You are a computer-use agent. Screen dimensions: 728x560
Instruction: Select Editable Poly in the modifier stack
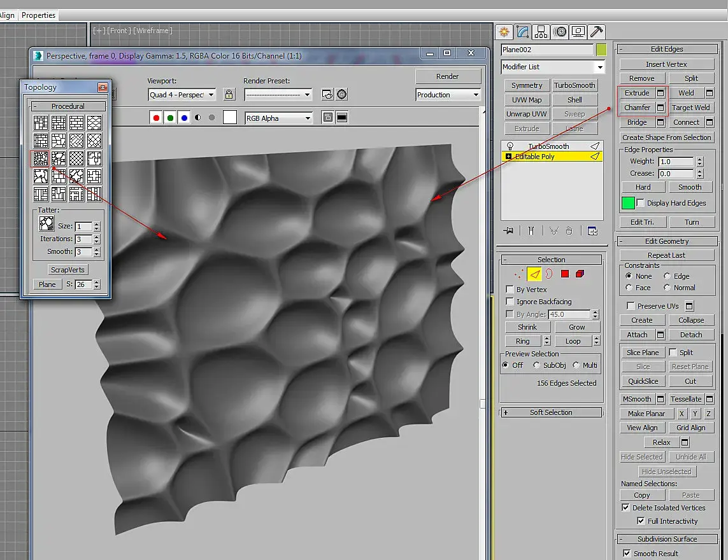(x=535, y=157)
